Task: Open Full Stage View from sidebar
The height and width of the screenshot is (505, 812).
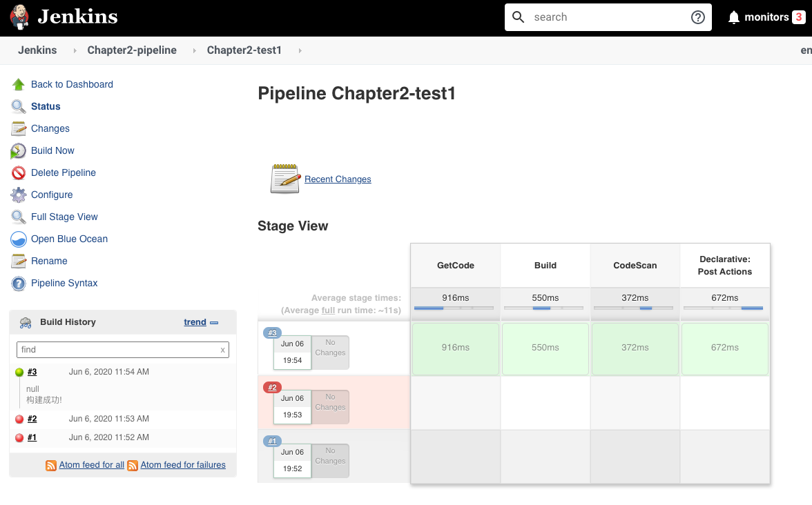Action: pyautogui.click(x=64, y=217)
